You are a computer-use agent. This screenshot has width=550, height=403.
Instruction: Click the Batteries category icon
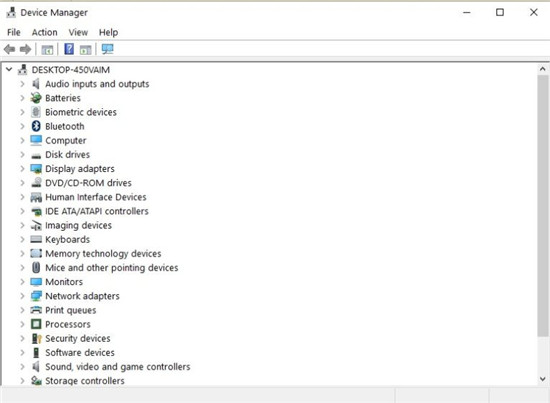point(36,98)
